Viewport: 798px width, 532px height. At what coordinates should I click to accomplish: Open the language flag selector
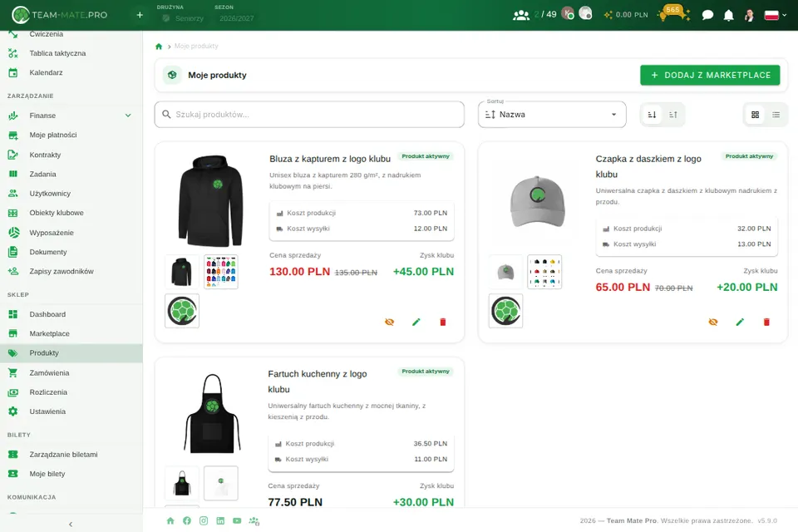pos(775,15)
